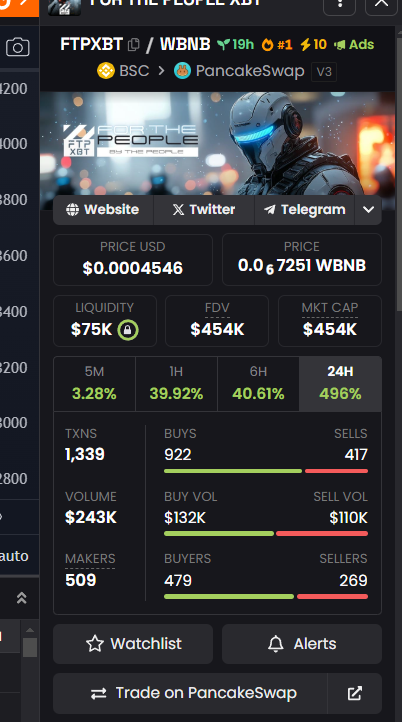
Task: Click the buy vol versus sell vol bar
Action: coord(266,534)
